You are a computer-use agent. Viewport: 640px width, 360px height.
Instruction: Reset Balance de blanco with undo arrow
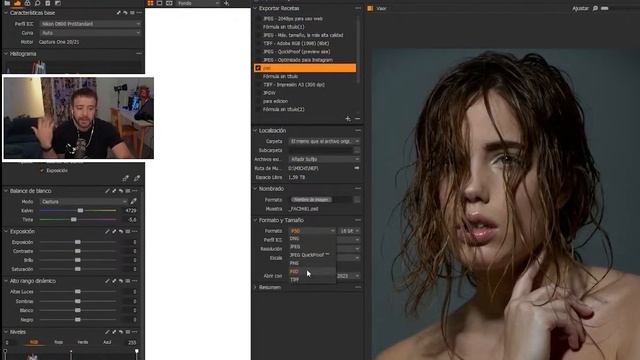[x=121, y=191]
